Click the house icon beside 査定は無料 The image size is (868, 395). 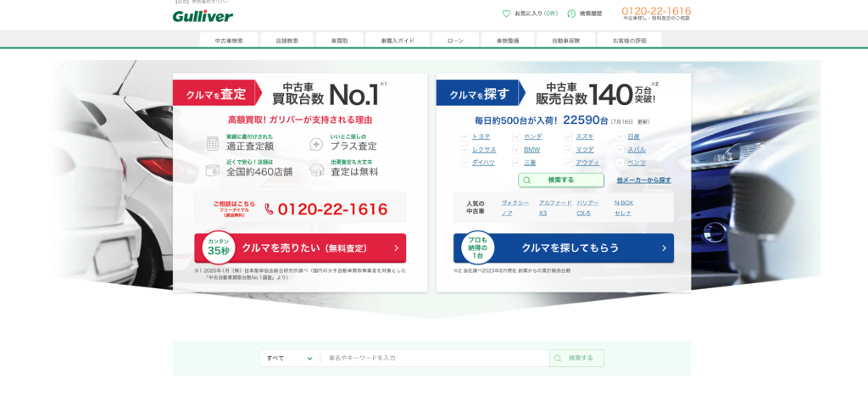316,169
